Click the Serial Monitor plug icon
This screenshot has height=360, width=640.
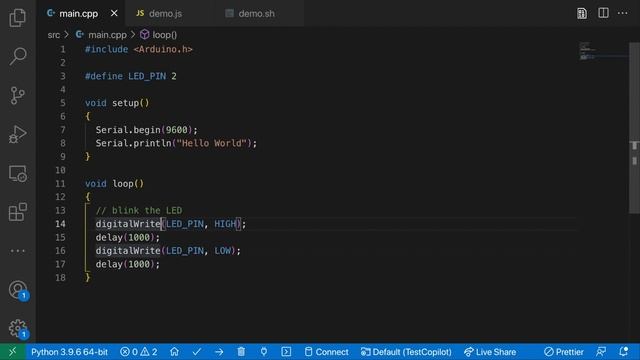(x=264, y=351)
